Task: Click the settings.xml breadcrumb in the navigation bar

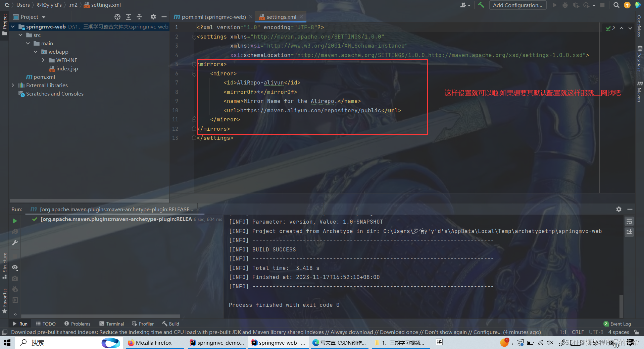Action: [x=102, y=5]
